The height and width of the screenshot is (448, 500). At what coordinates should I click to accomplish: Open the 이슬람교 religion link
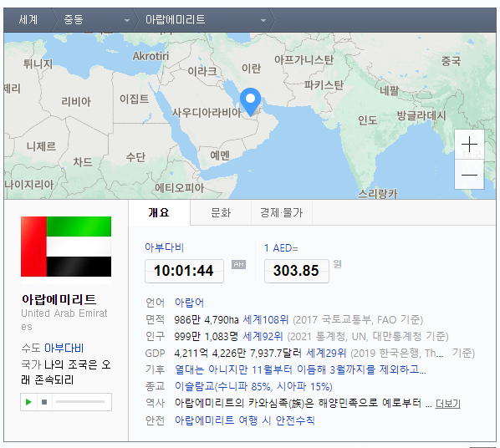253,386
